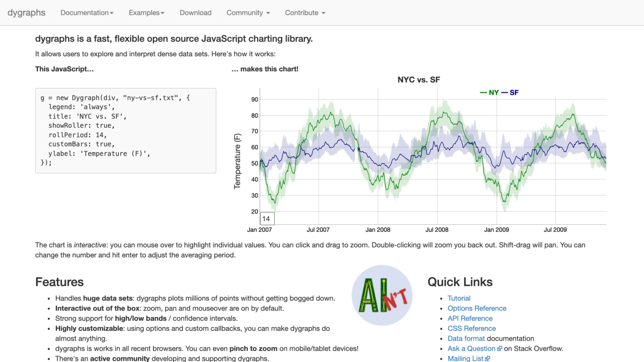Click the 'active community' feature bullet

click(162, 358)
